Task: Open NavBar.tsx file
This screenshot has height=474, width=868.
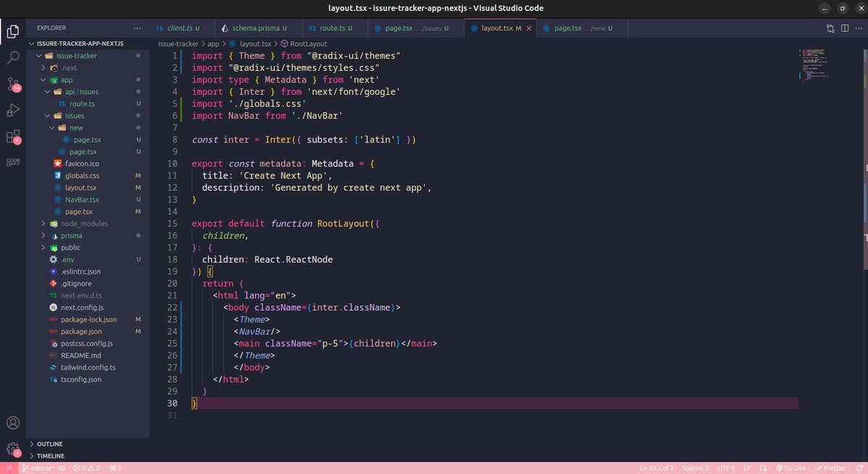Action: (87, 199)
